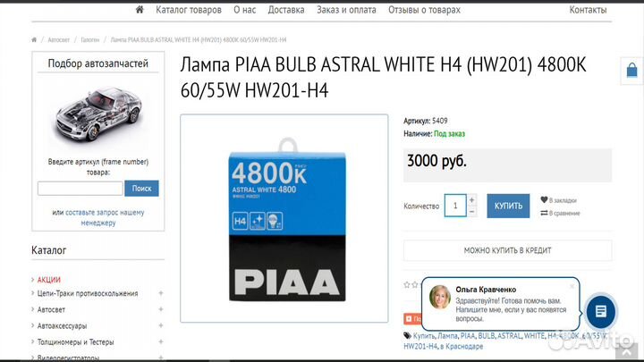Image resolution: width=644 pixels, height=362 pixels.
Task: Open the Контакты page
Action: point(588,10)
